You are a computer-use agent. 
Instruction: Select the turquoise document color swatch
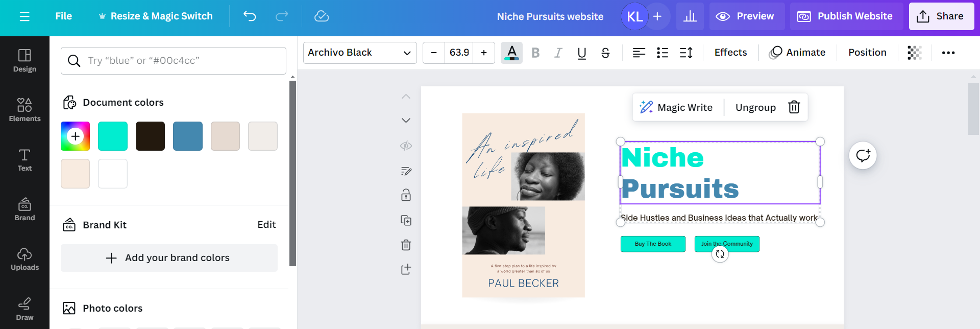click(x=113, y=136)
